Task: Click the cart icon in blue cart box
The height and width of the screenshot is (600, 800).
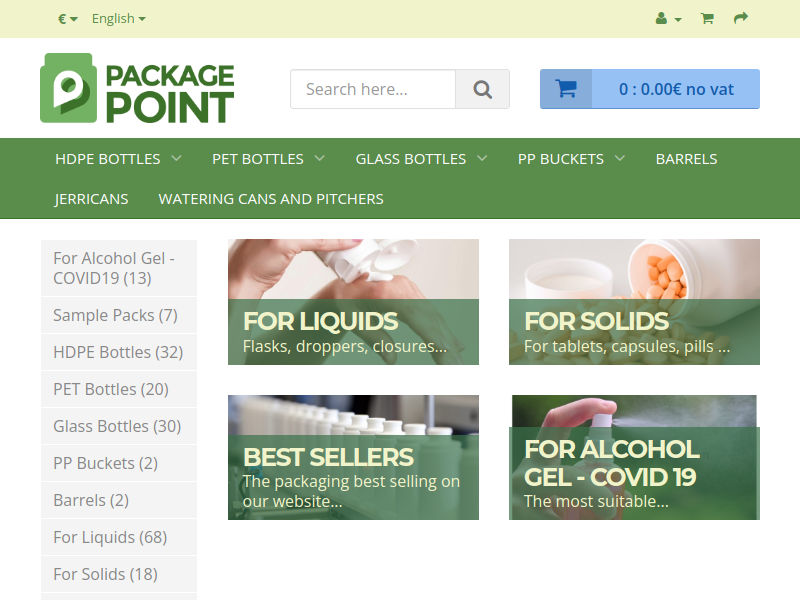Action: (x=566, y=89)
